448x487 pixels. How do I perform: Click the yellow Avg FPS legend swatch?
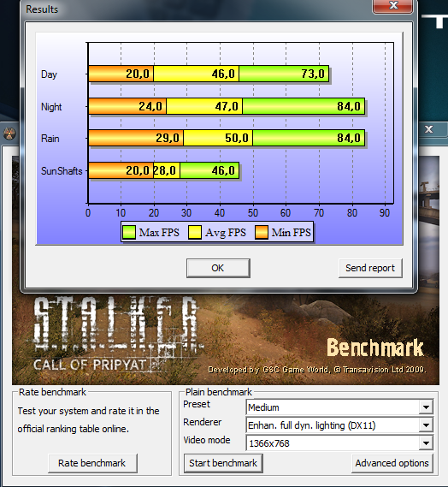195,232
